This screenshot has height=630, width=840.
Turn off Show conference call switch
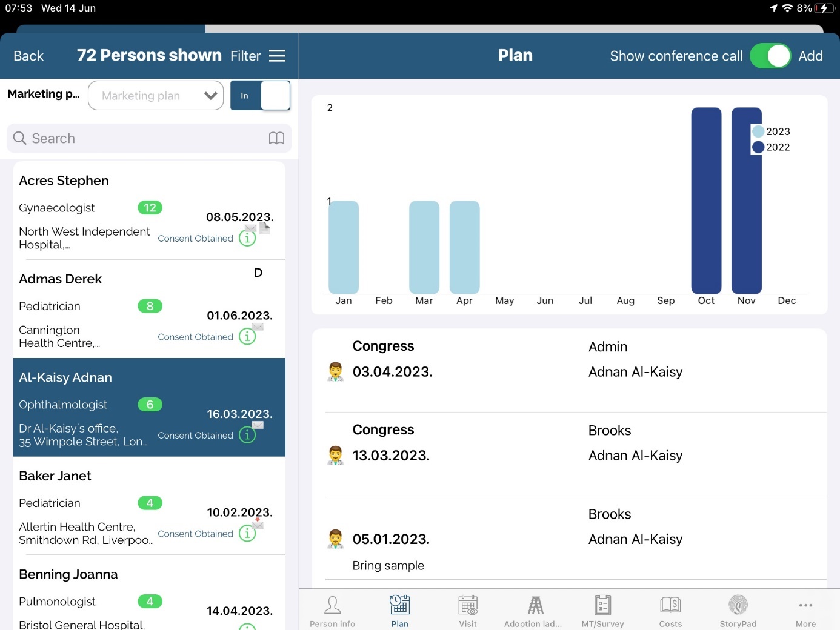(770, 56)
